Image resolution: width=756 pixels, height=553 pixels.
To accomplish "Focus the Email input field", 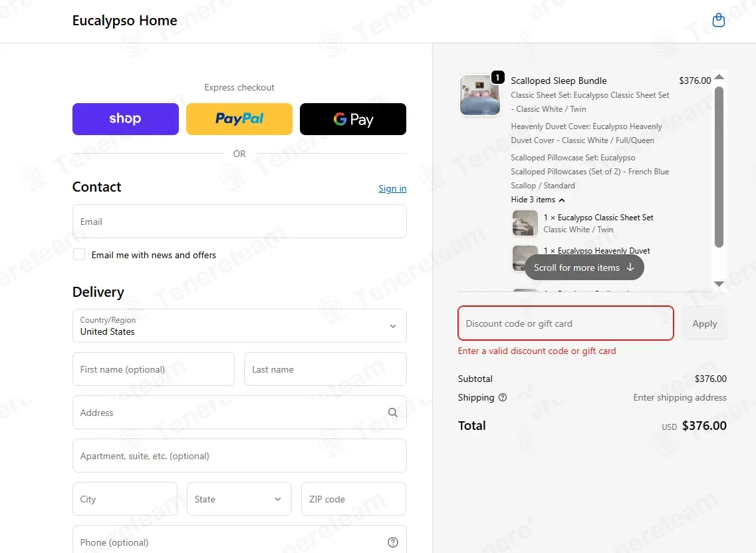I will 239,222.
